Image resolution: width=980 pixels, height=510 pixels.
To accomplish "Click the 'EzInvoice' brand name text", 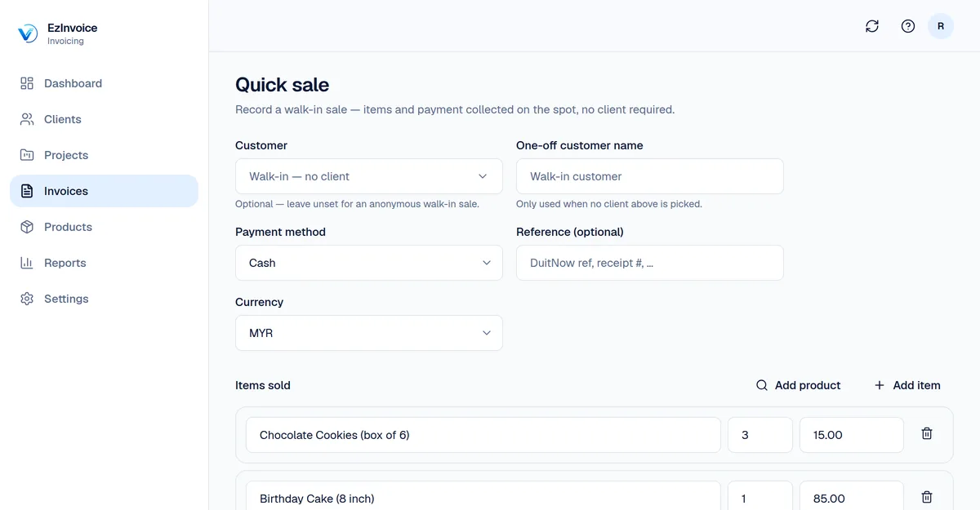I will pos(72,28).
